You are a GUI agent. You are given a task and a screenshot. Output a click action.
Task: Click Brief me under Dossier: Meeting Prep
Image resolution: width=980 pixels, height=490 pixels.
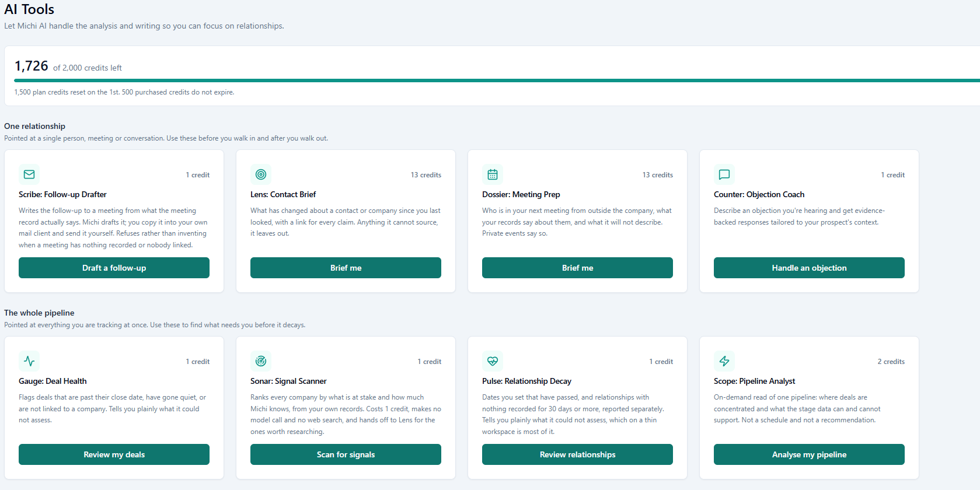pos(577,268)
